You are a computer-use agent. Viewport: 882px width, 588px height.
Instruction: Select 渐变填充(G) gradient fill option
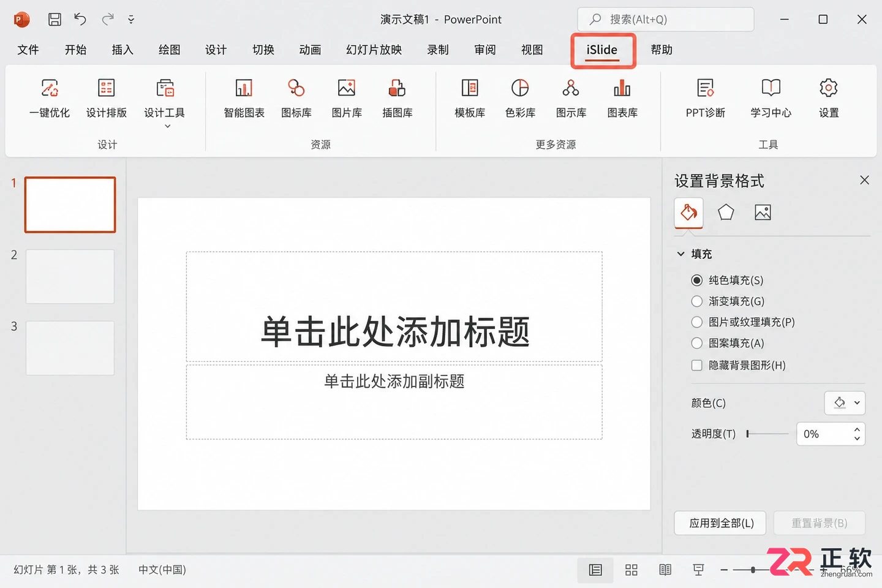(x=728, y=301)
